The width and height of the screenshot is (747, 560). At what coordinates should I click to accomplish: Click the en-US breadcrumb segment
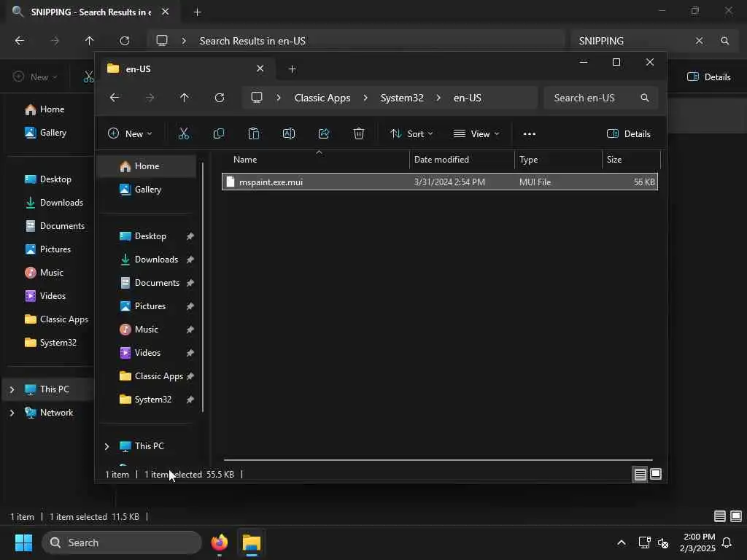tap(468, 98)
